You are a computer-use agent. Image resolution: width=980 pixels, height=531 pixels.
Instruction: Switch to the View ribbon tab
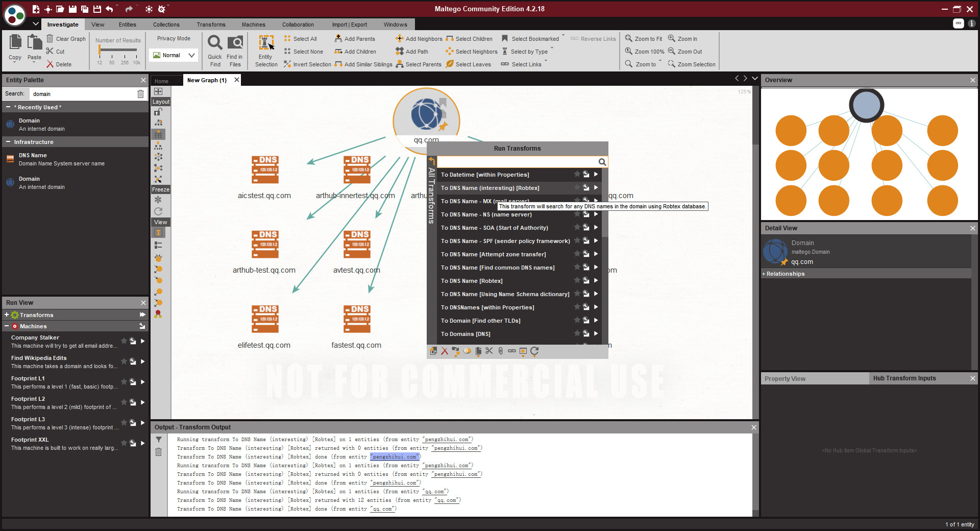[x=97, y=25]
